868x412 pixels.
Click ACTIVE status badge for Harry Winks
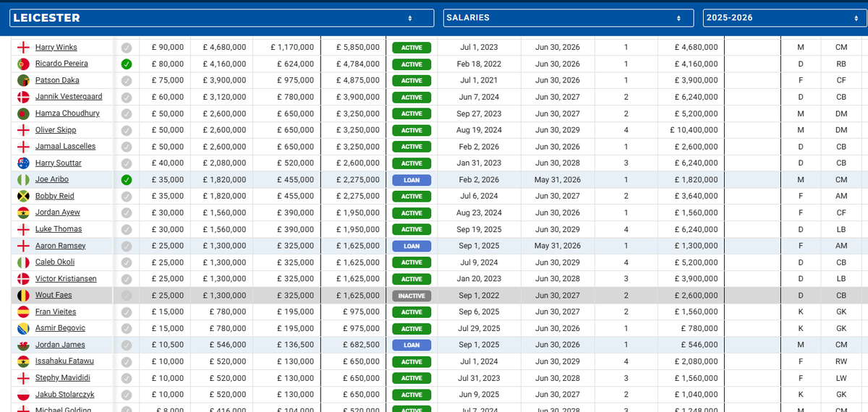(x=412, y=48)
